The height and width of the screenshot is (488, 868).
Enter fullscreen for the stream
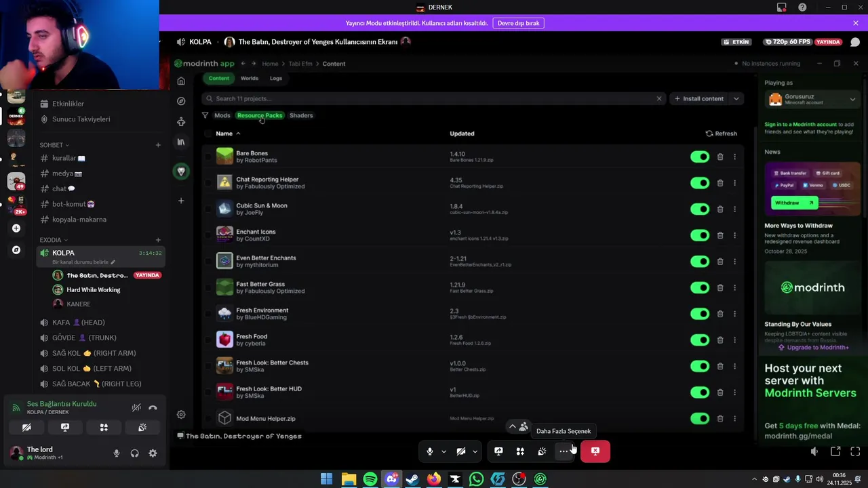click(x=855, y=451)
